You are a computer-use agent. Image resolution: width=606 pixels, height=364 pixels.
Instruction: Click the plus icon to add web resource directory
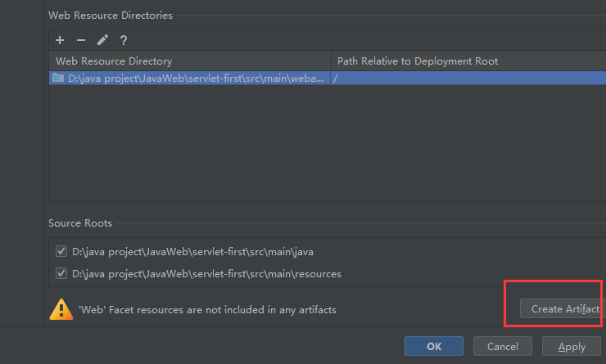(60, 40)
